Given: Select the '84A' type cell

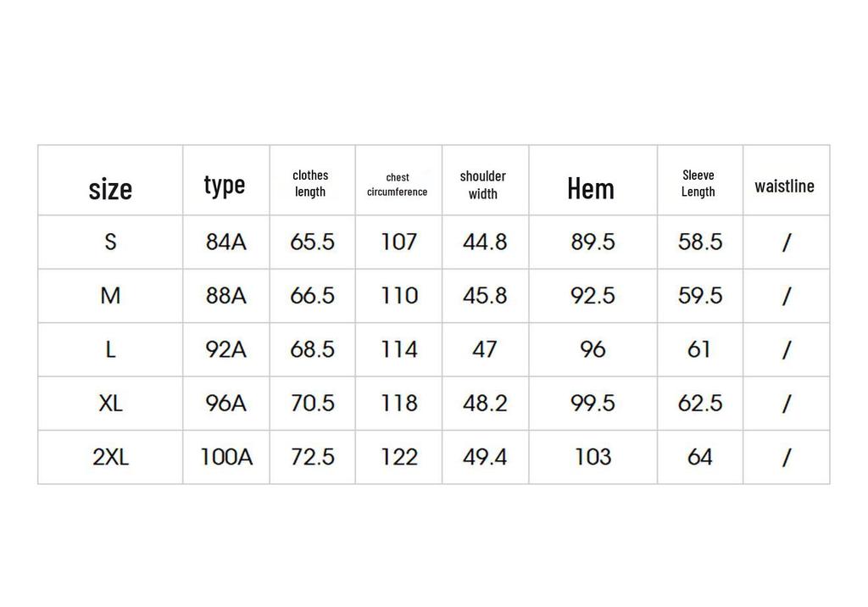Looking at the screenshot, I should [x=225, y=242].
